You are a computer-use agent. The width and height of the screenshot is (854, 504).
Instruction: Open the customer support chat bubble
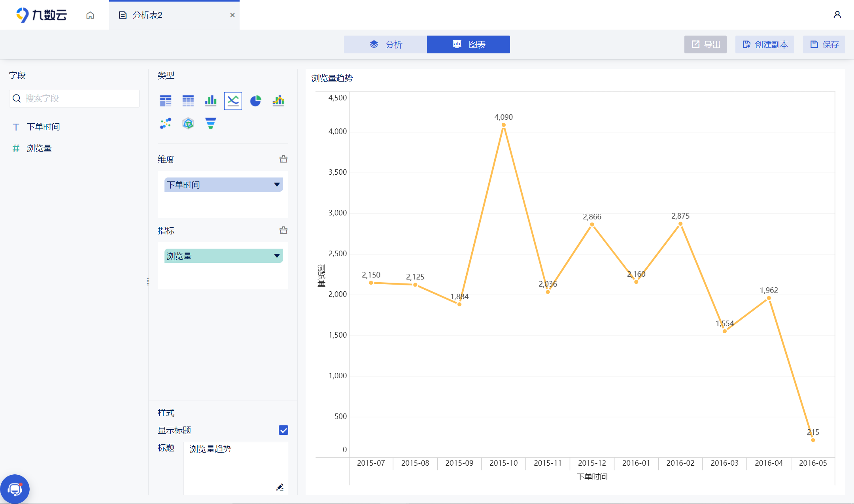coord(15,489)
